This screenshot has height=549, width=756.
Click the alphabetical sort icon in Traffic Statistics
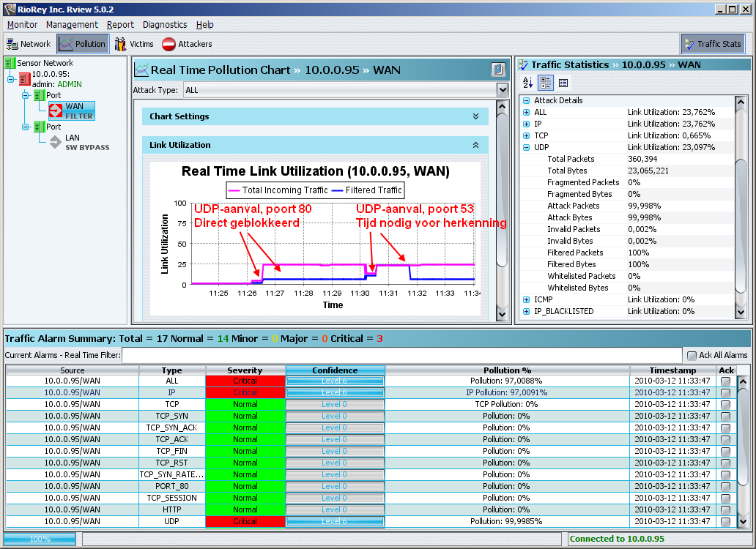527,83
